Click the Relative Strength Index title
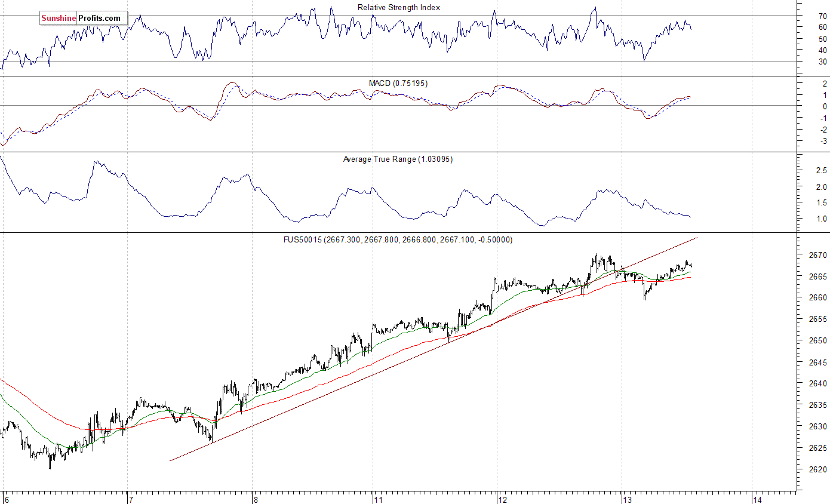This screenshot has width=830, height=504. pos(399,7)
